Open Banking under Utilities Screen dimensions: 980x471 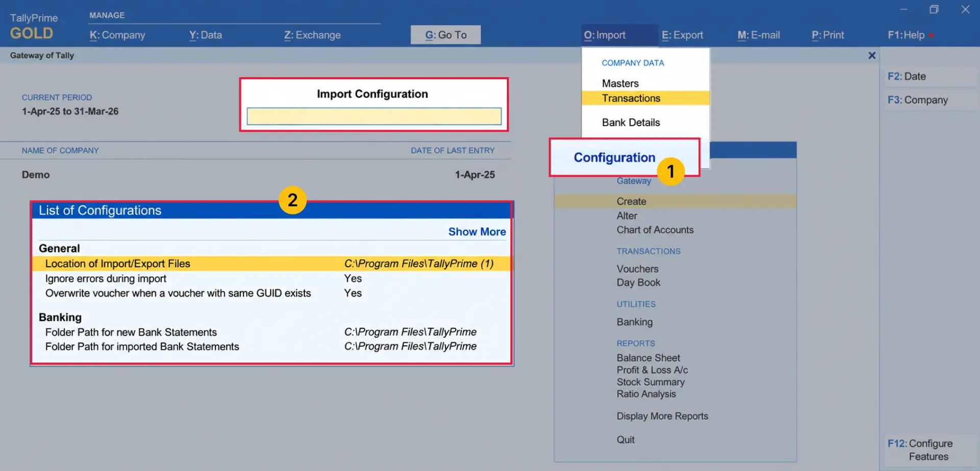pos(634,322)
